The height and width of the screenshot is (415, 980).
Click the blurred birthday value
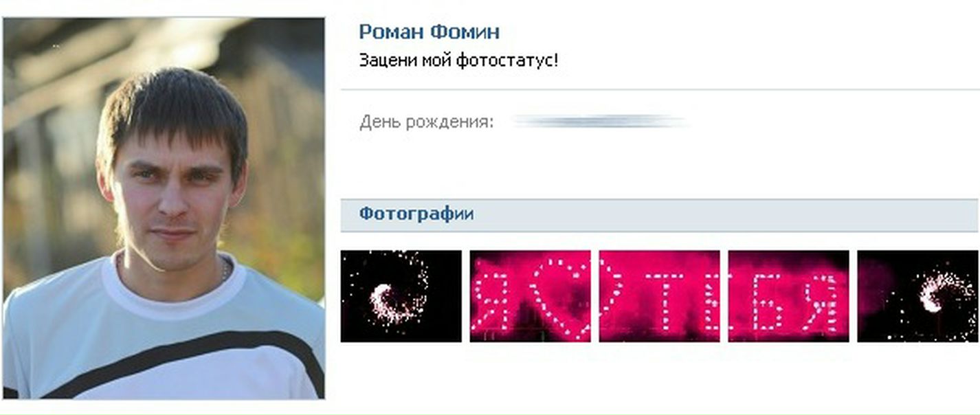[601, 122]
